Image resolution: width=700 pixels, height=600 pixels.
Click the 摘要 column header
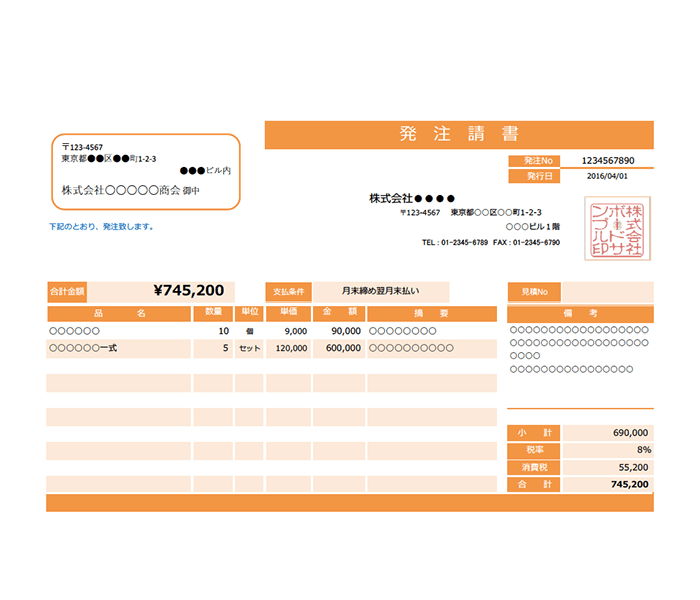[x=432, y=313]
